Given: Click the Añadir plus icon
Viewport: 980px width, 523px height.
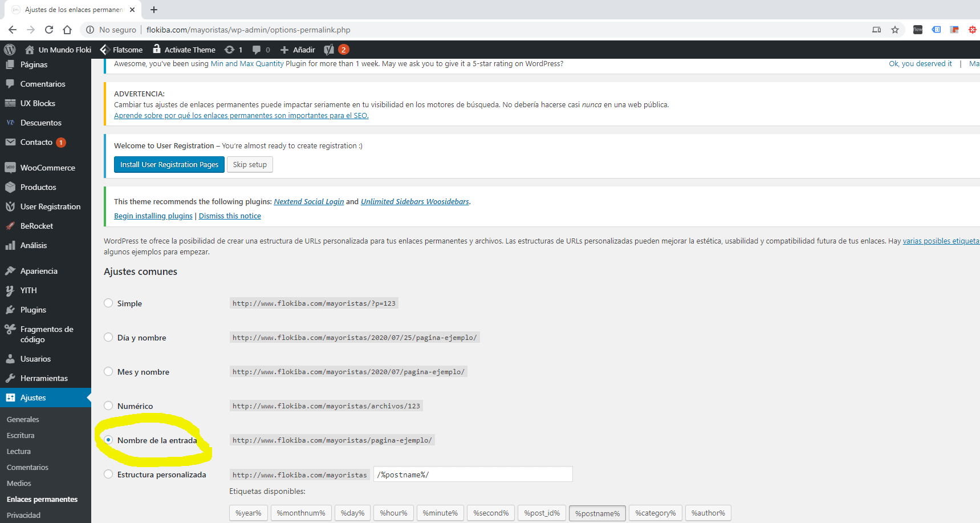Looking at the screenshot, I should tap(284, 50).
